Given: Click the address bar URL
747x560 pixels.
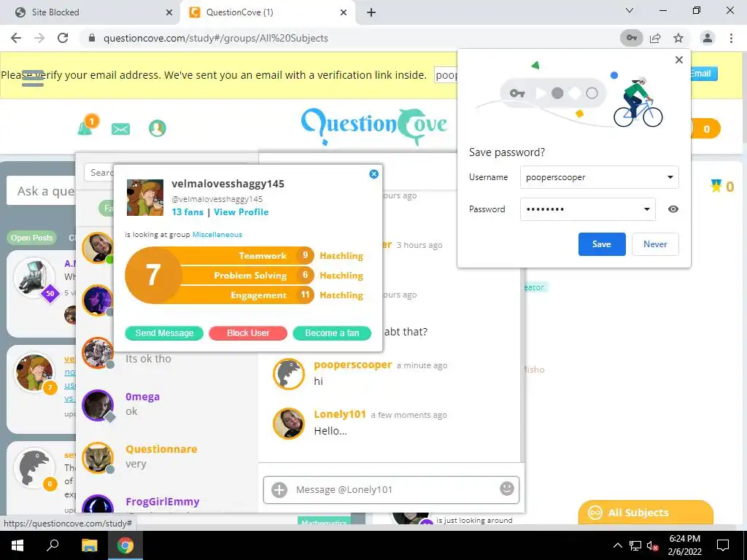Looking at the screenshot, I should coord(216,38).
